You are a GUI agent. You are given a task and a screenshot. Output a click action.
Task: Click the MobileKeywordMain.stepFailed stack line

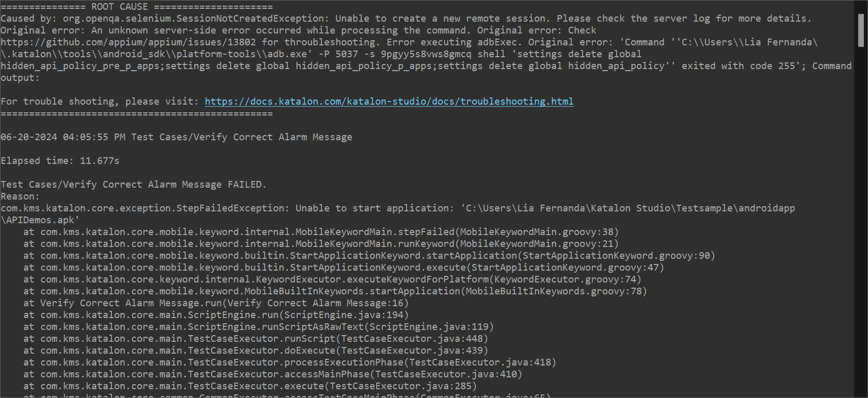coord(320,232)
